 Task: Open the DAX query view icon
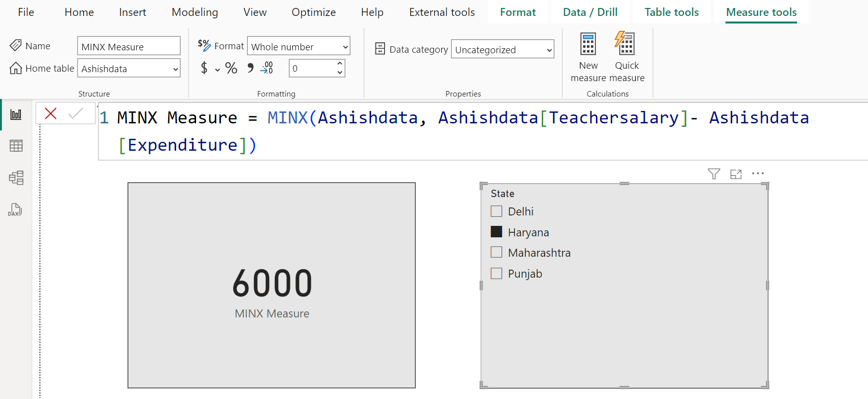(15, 209)
